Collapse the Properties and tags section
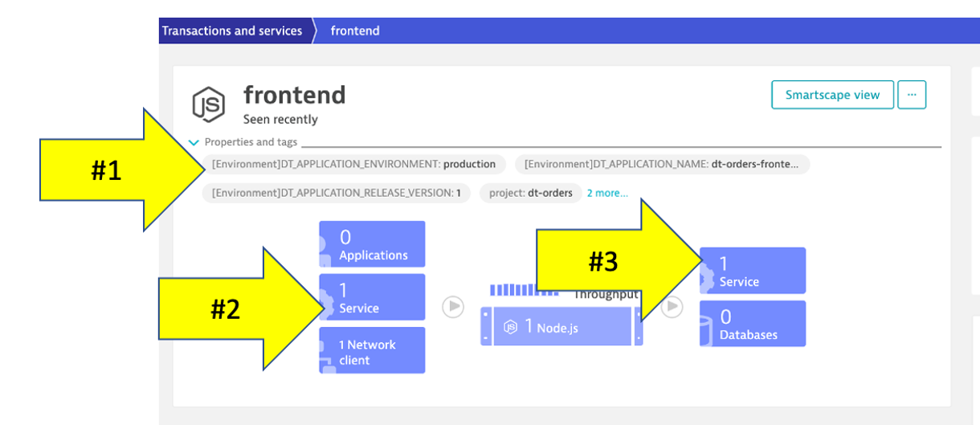Screen dimensions: 980x425 click(x=194, y=142)
